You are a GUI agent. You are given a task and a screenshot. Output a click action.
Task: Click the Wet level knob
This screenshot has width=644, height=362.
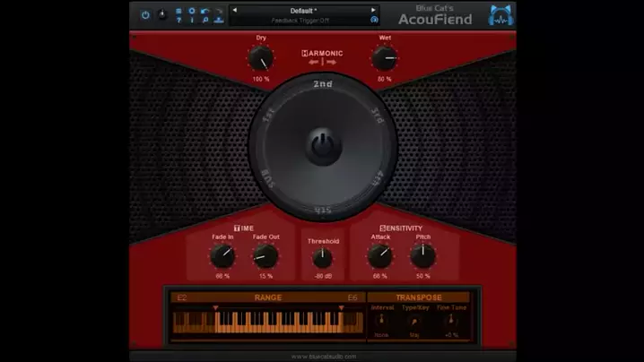click(x=384, y=59)
